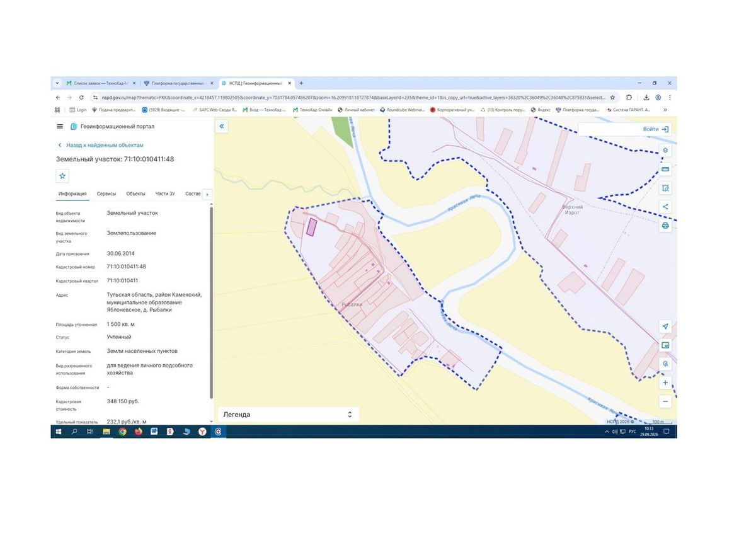
Task: Reload the browser page
Action: coord(81,98)
